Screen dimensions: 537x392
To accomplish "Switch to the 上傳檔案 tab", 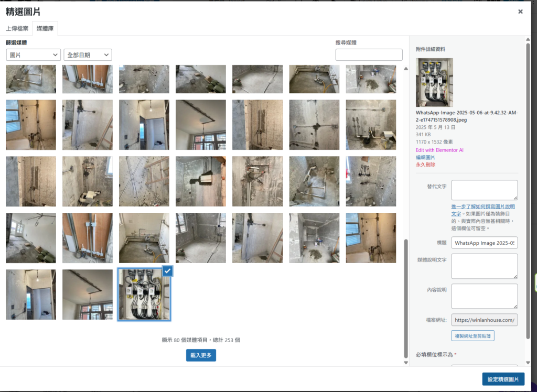I will click(x=17, y=28).
